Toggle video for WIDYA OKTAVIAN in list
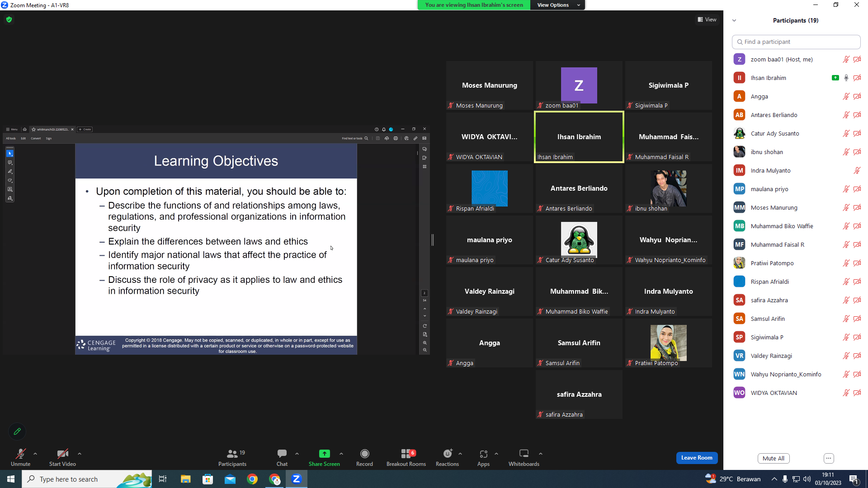This screenshot has width=868, height=488. (x=857, y=393)
